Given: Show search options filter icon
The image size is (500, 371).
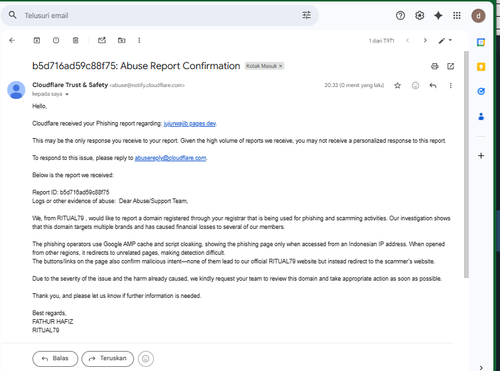Looking at the screenshot, I should click(306, 15).
